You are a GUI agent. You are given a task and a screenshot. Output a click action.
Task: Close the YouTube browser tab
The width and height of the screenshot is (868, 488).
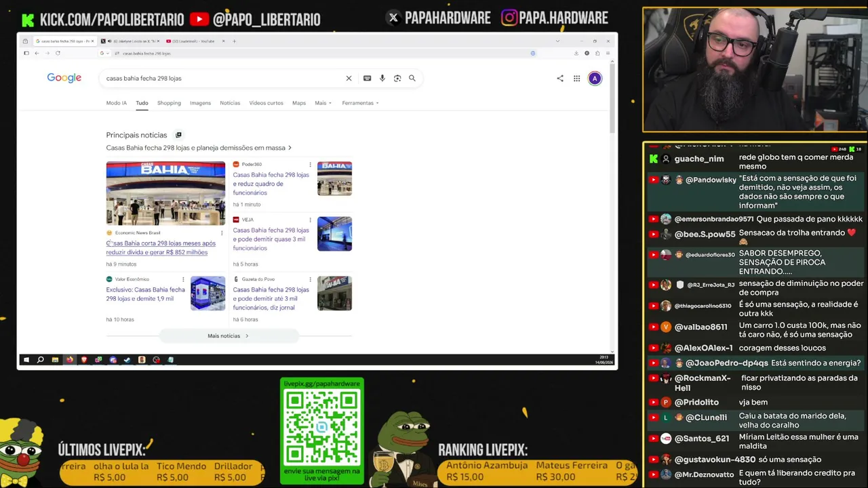222,41
